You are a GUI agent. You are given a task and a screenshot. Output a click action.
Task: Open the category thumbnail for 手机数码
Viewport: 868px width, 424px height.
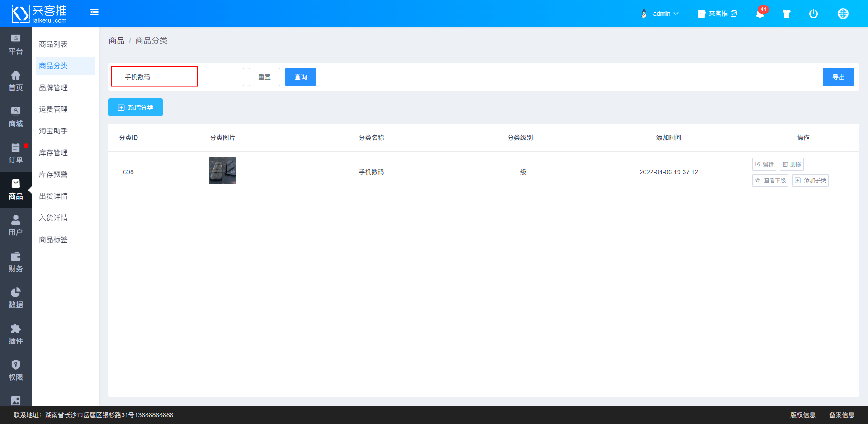[223, 171]
